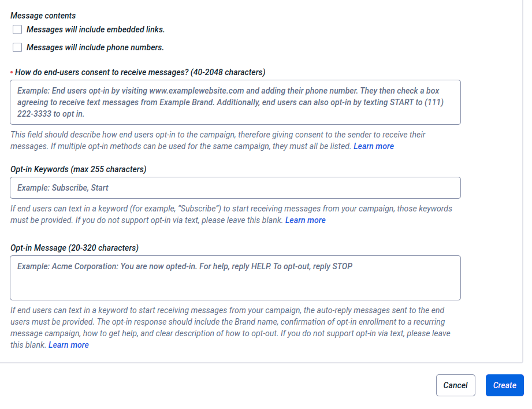Image resolution: width=532 pixels, height=409 pixels.
Task: Open Learn more link about consent opt-in methods
Action: [374, 146]
